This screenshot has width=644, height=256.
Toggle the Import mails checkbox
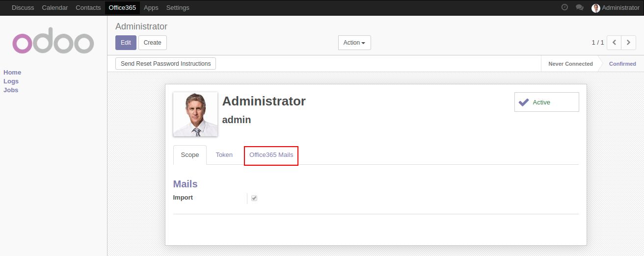click(254, 198)
